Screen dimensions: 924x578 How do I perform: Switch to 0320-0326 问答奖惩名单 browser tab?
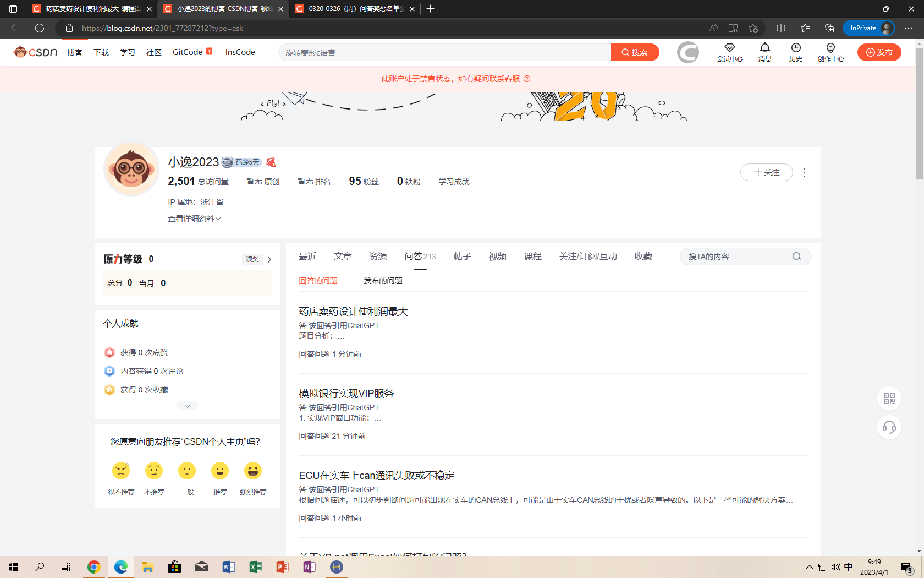(355, 9)
